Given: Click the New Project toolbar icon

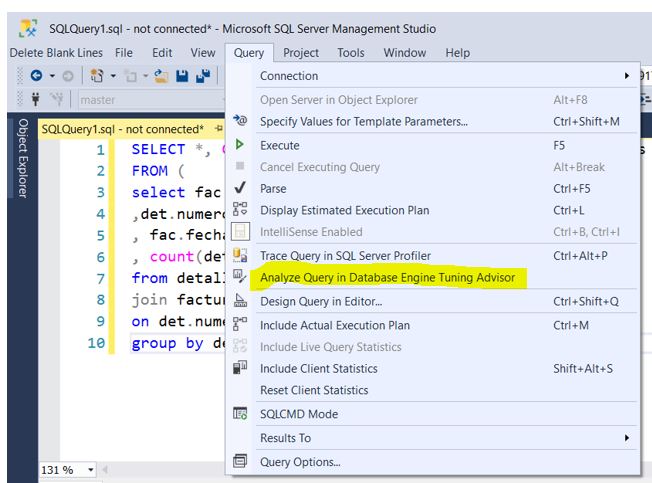Looking at the screenshot, I should [x=97, y=76].
